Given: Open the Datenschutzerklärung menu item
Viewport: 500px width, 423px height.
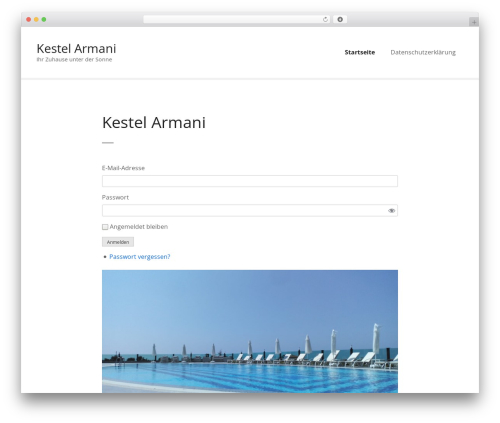Looking at the screenshot, I should point(423,52).
